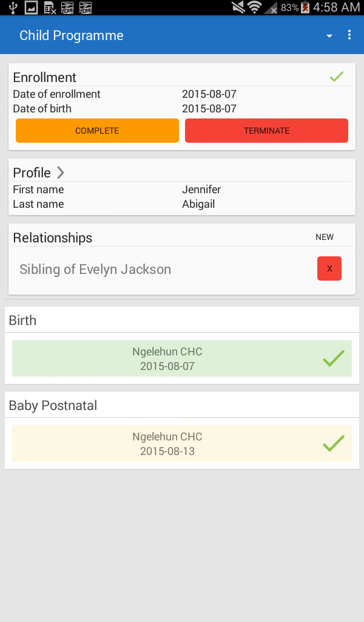
Task: Expand the Profile chevron arrow
Action: tap(60, 173)
